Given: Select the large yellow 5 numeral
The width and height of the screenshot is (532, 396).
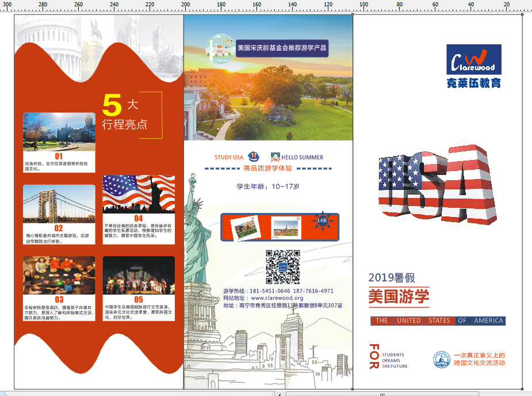Looking at the screenshot, I should click(x=112, y=105).
